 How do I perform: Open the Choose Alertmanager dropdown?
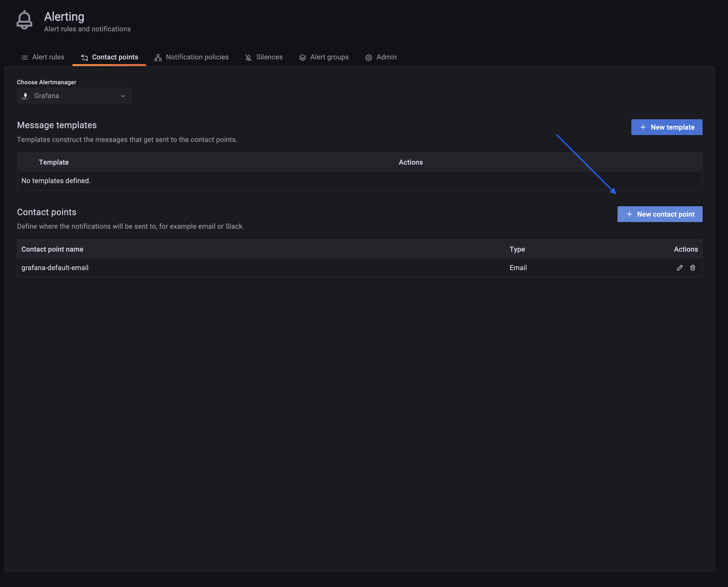tap(74, 96)
